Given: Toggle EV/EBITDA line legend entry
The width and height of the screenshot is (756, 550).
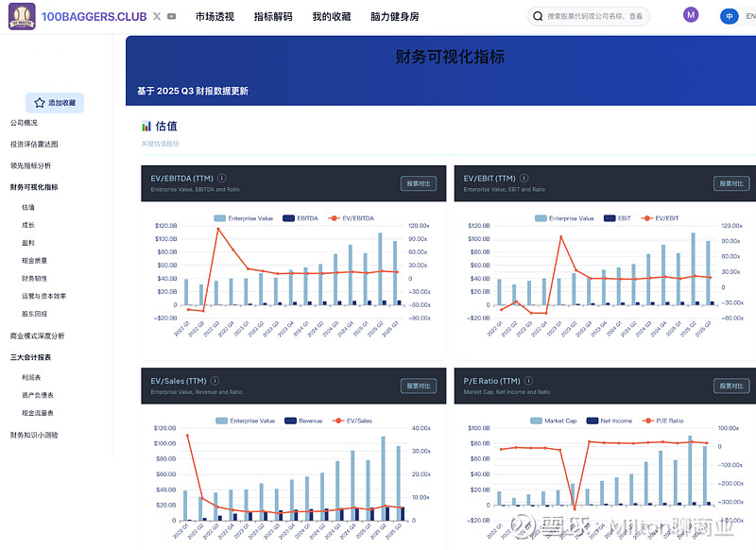Looking at the screenshot, I should pyautogui.click(x=351, y=218).
